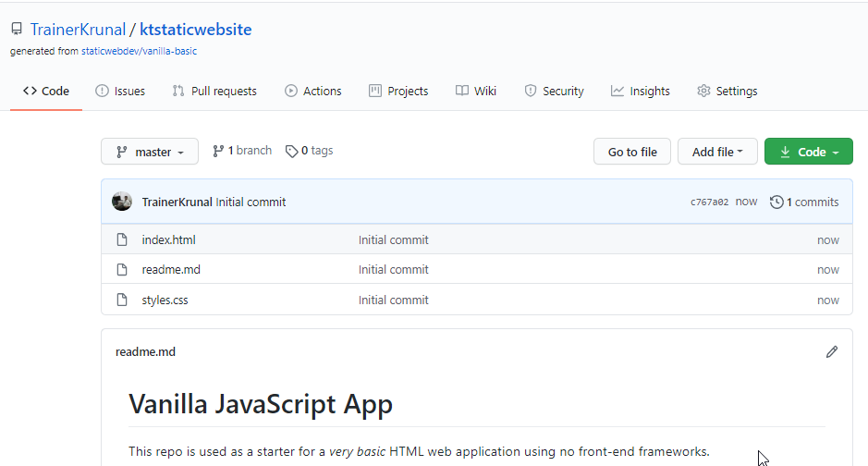Click the 'now' timestamp in readme.md row
Viewport: 868px width, 466px height.
(828, 270)
